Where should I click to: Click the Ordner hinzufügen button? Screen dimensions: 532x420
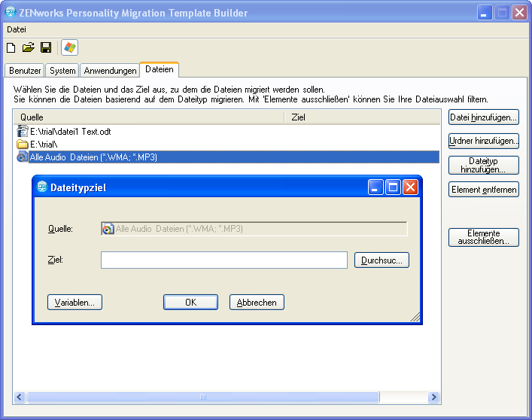(x=484, y=141)
